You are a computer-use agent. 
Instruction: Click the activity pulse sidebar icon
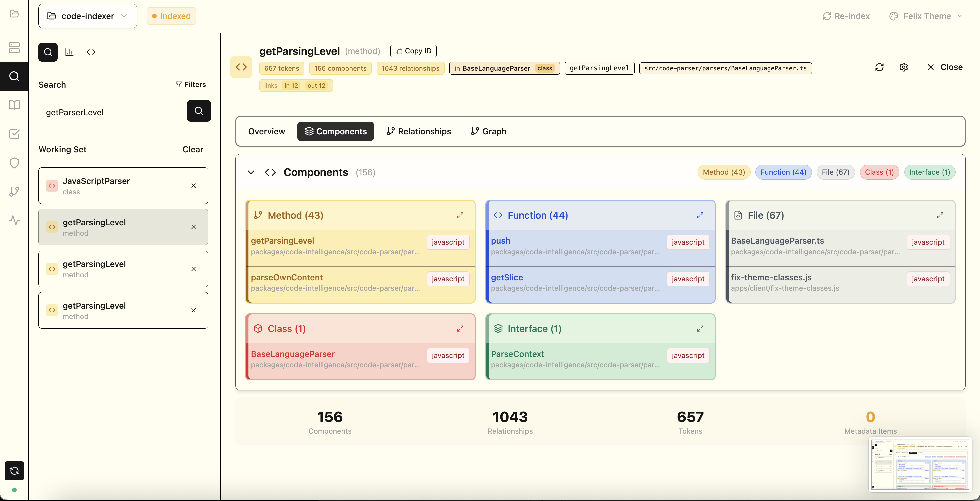coord(14,220)
